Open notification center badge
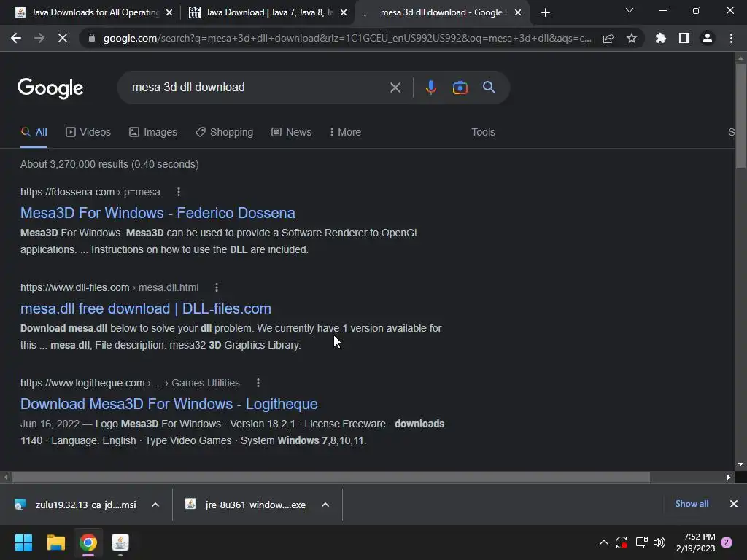 coord(727,542)
